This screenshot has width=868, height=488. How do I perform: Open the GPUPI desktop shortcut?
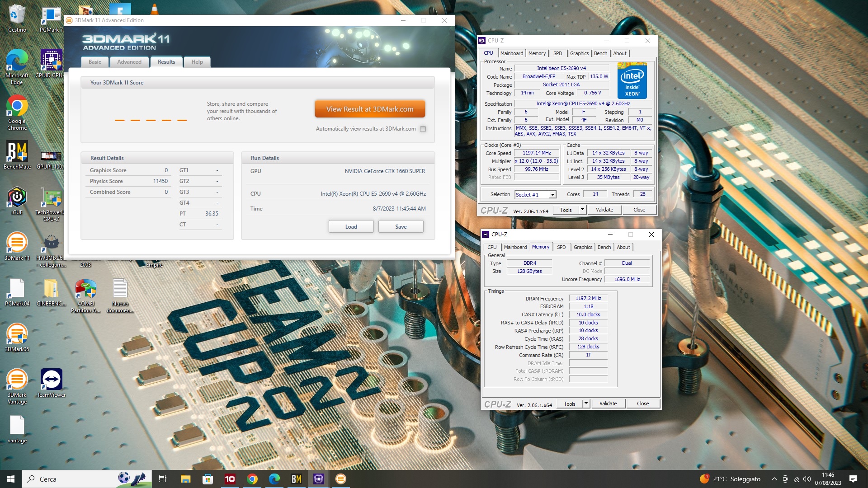tap(51, 159)
